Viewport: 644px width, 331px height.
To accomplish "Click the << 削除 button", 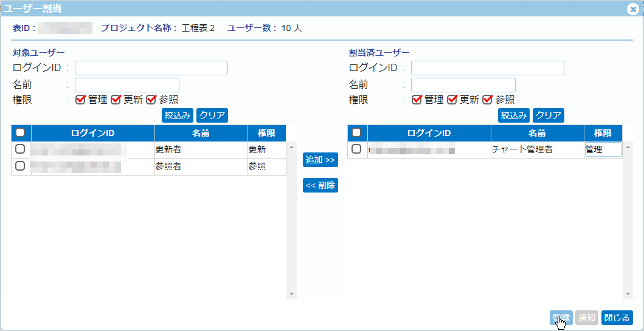I will (320, 185).
